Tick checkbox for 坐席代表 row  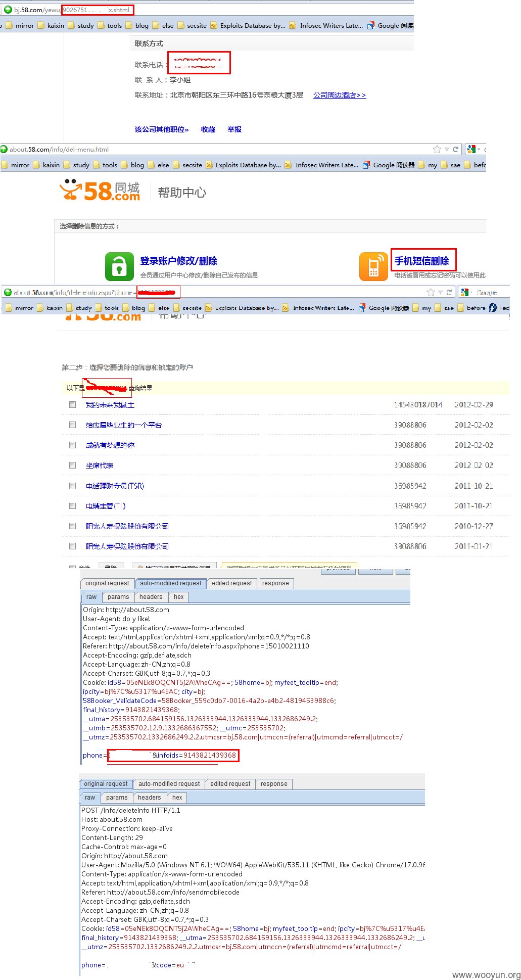click(72, 465)
